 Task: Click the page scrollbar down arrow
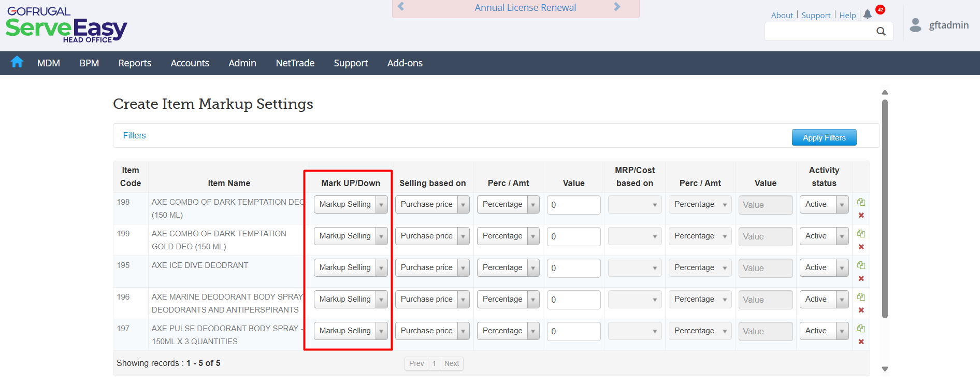coord(885,369)
